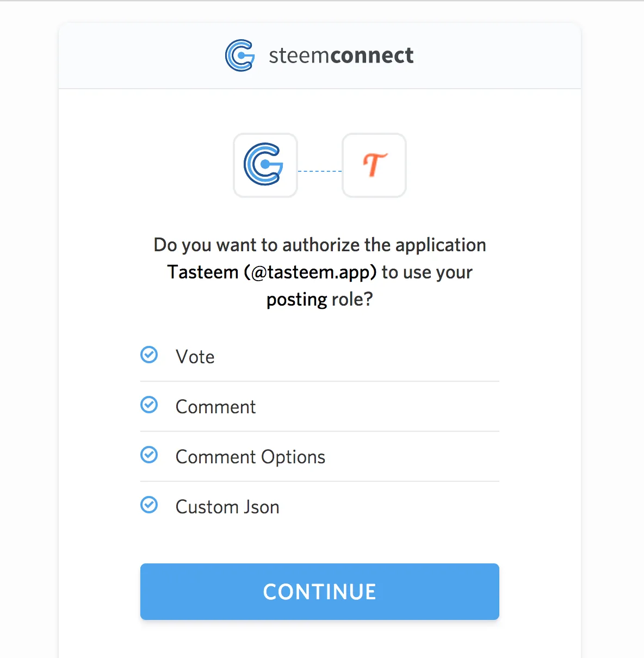Screen dimensions: 644x658
Task: Click the authorization question heading
Action: click(320, 272)
